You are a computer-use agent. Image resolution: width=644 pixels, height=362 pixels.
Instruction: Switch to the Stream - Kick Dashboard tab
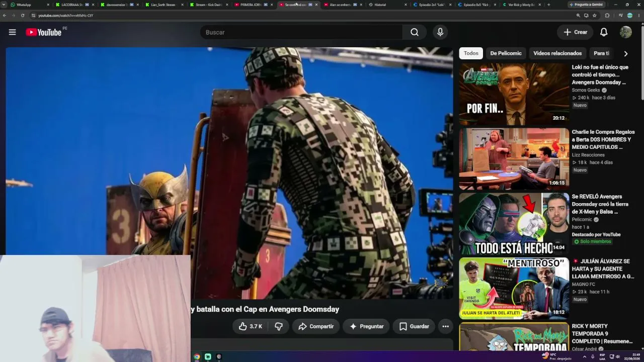click(x=209, y=5)
